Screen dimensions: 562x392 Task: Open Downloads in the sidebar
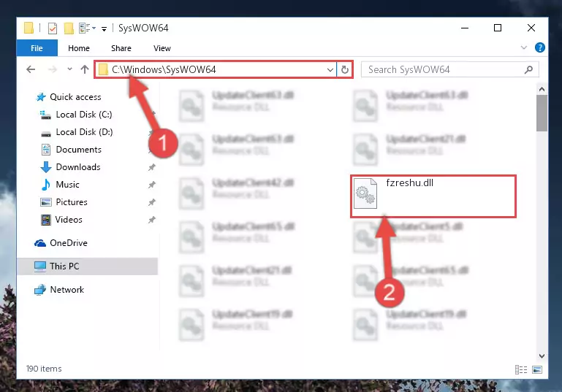(x=78, y=167)
